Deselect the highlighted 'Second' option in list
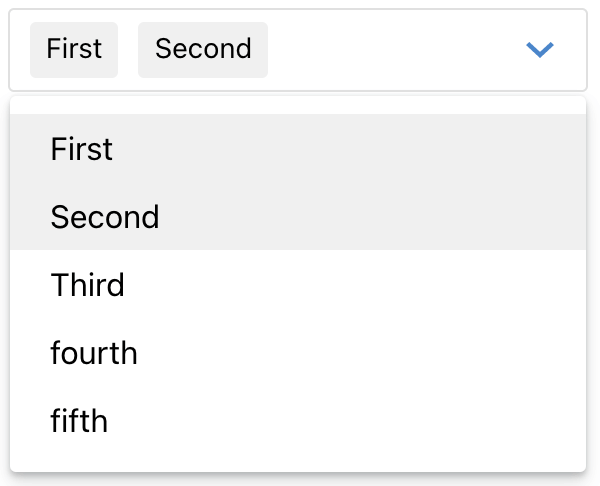The height and width of the screenshot is (486, 600). coord(105,217)
